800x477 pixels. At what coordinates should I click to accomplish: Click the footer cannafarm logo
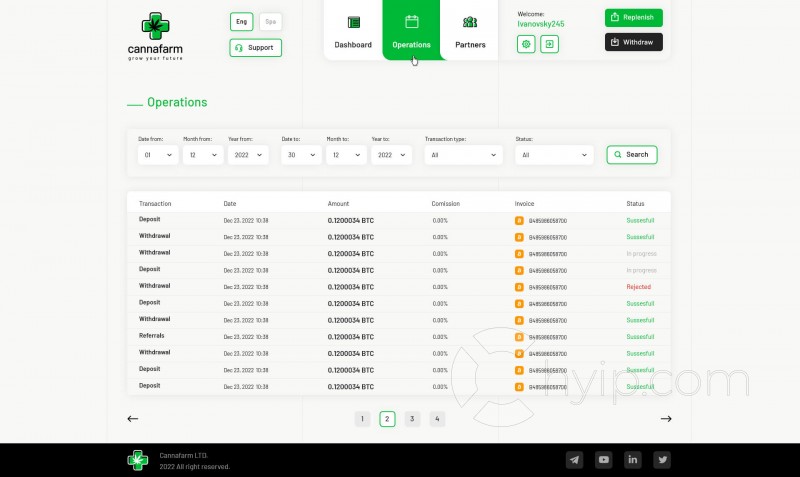pyautogui.click(x=138, y=460)
